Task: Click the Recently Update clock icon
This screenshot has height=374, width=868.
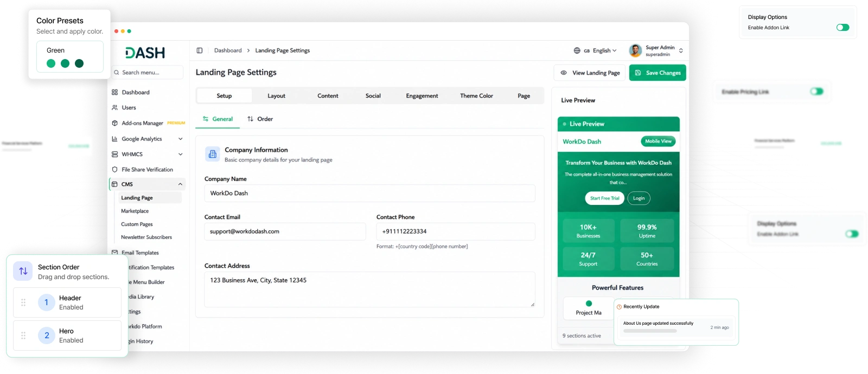Action: click(619, 307)
